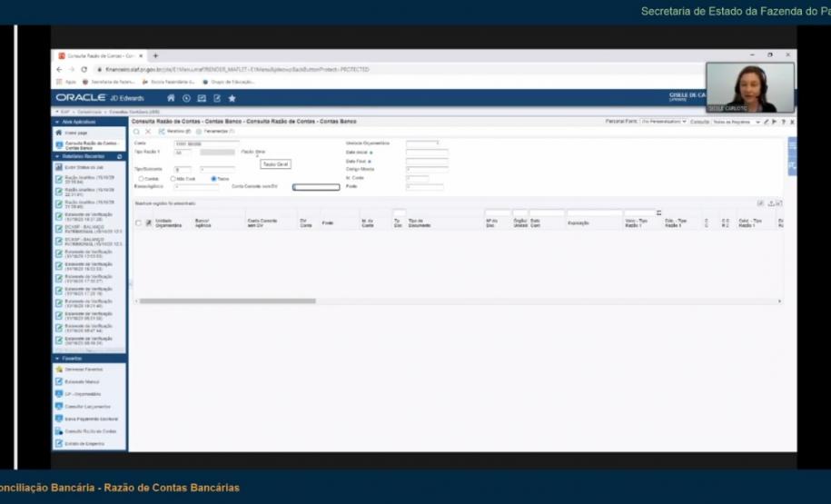Click the Conta Corrente sem DV field
This screenshot has width=831, height=504.
(x=316, y=187)
